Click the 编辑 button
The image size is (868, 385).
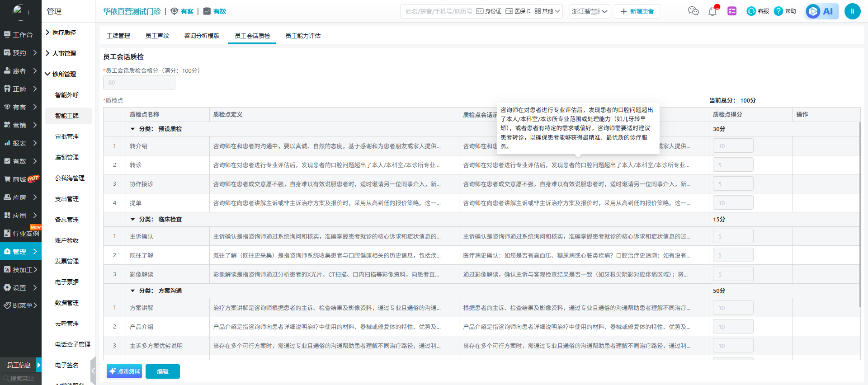[163, 371]
